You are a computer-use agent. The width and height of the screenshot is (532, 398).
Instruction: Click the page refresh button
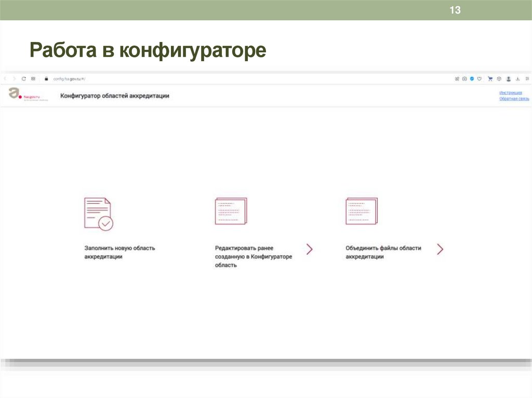(x=24, y=79)
